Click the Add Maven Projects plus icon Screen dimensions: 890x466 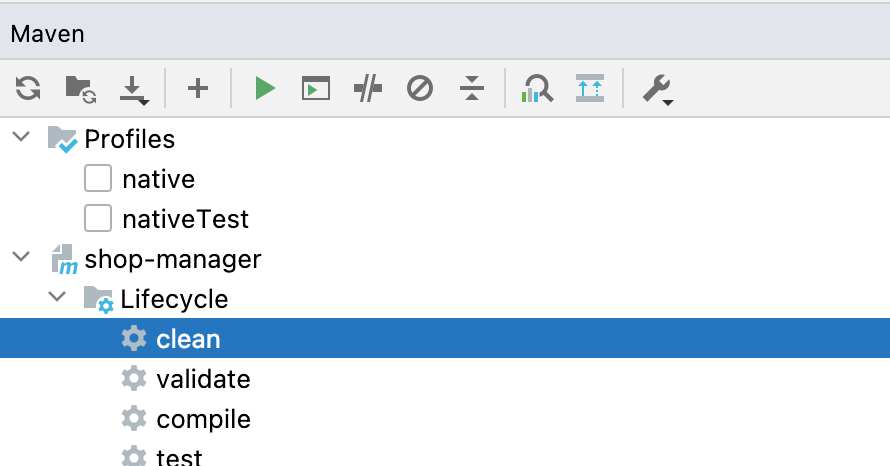[198, 89]
